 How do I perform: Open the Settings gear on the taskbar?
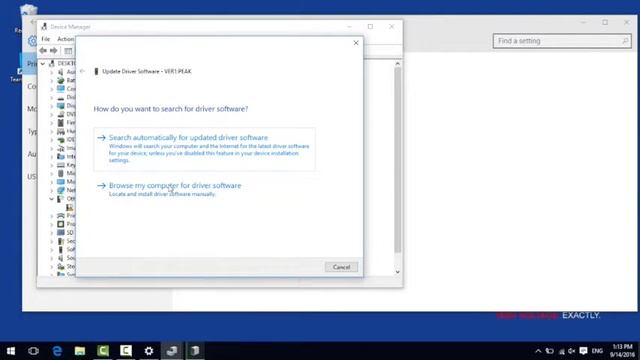pyautogui.click(x=149, y=351)
